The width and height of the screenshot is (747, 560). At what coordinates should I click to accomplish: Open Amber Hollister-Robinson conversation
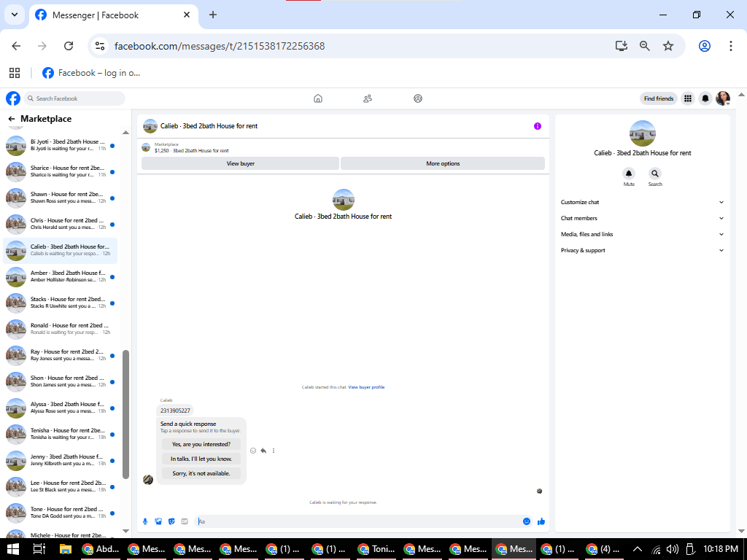[x=61, y=276]
